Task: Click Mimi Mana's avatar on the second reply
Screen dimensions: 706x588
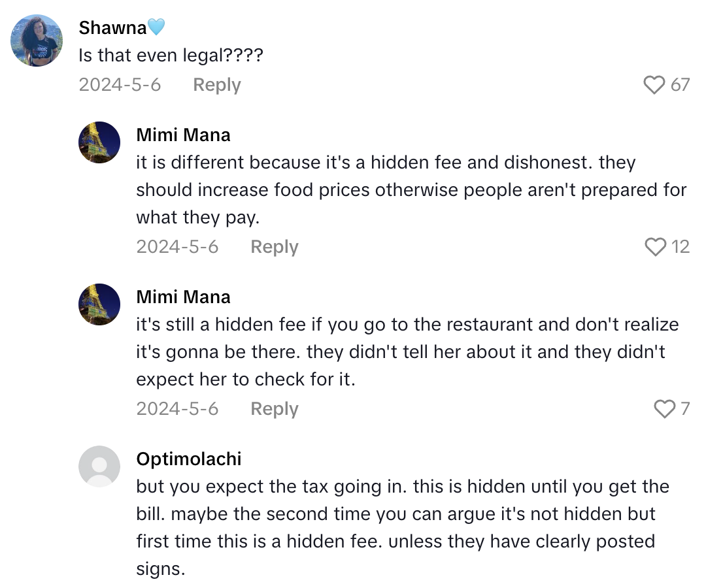Action: click(99, 303)
